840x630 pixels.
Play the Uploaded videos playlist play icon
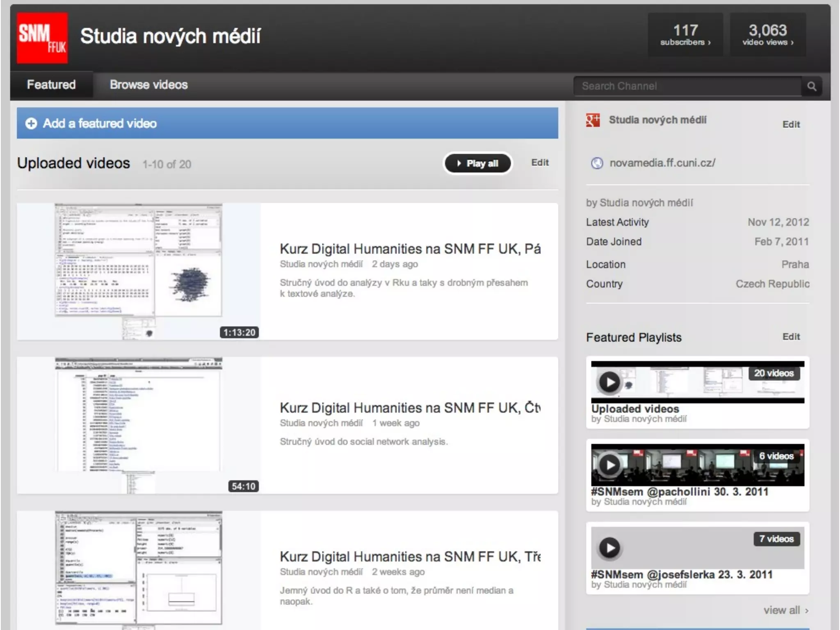click(609, 382)
